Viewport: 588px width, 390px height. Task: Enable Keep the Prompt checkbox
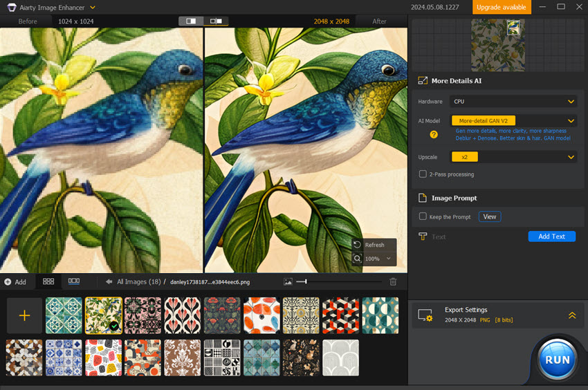[x=423, y=216]
